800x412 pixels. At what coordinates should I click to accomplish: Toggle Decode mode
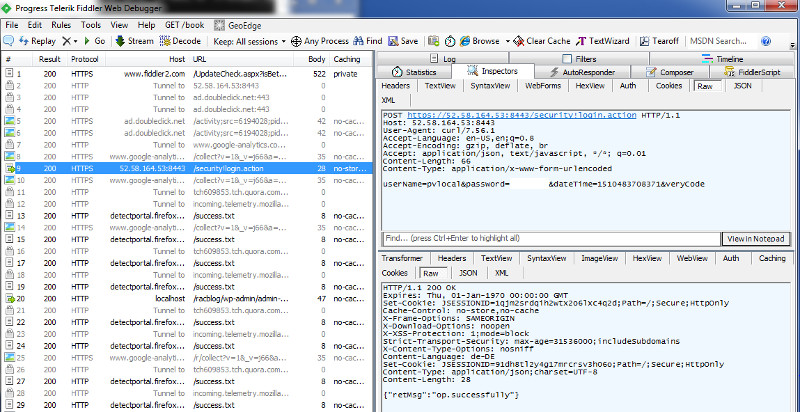180,41
